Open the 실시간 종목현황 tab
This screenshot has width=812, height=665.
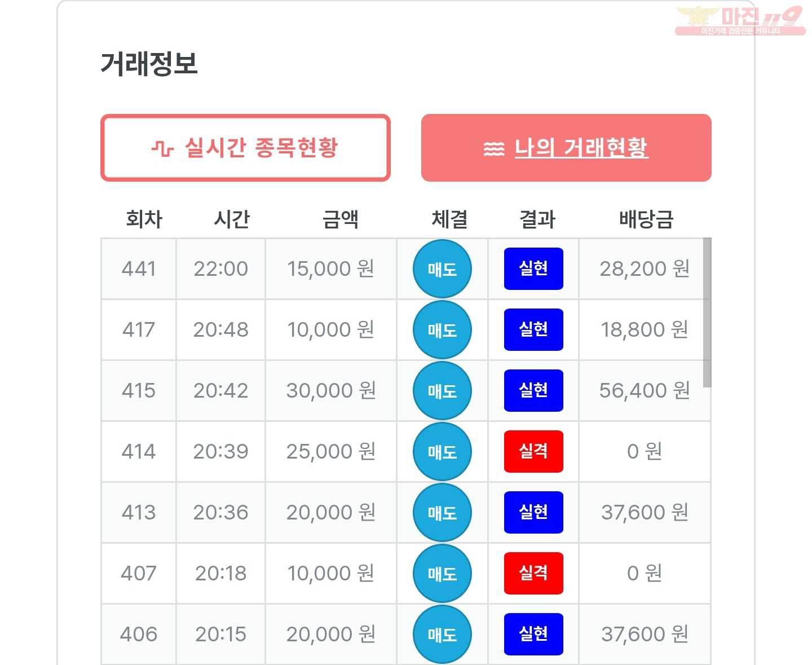click(245, 148)
